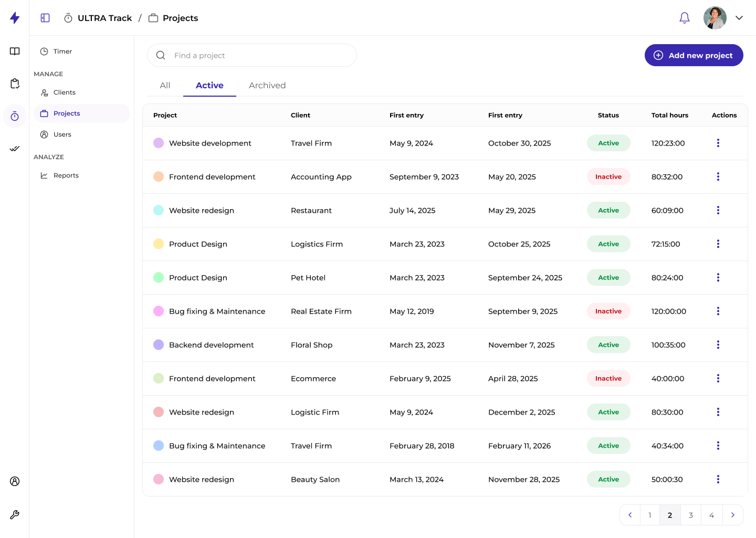Expand the user avatar dropdown chevron
This screenshot has width=756, height=538.
(739, 18)
